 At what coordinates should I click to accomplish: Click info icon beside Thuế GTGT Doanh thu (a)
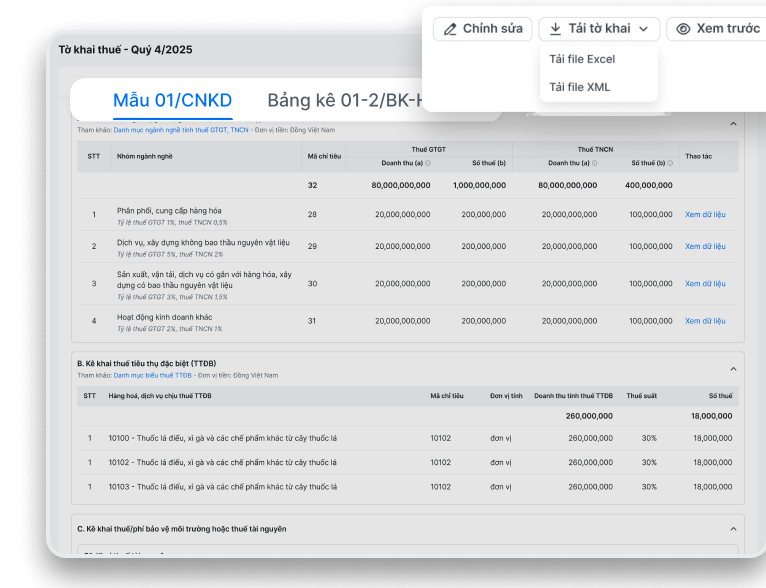428,163
